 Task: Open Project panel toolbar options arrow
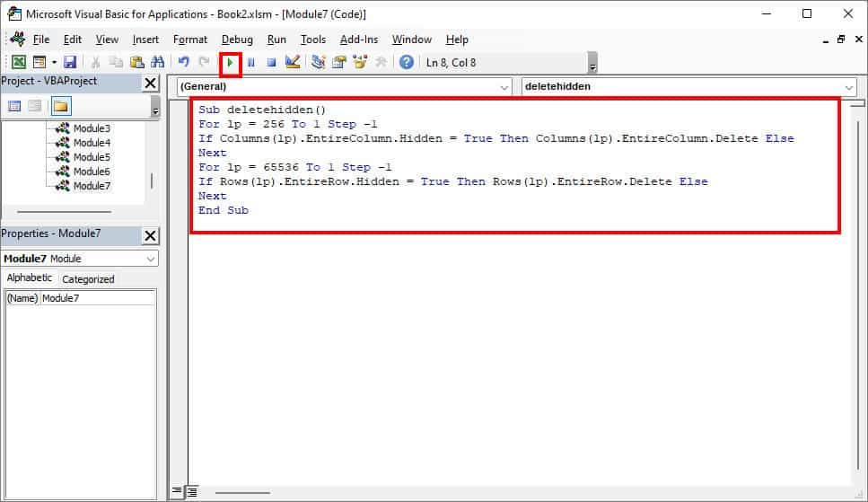tap(155, 106)
